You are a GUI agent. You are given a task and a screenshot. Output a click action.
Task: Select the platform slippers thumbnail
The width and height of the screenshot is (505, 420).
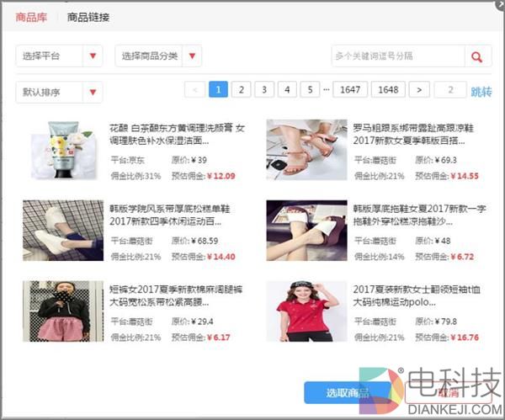(306, 231)
